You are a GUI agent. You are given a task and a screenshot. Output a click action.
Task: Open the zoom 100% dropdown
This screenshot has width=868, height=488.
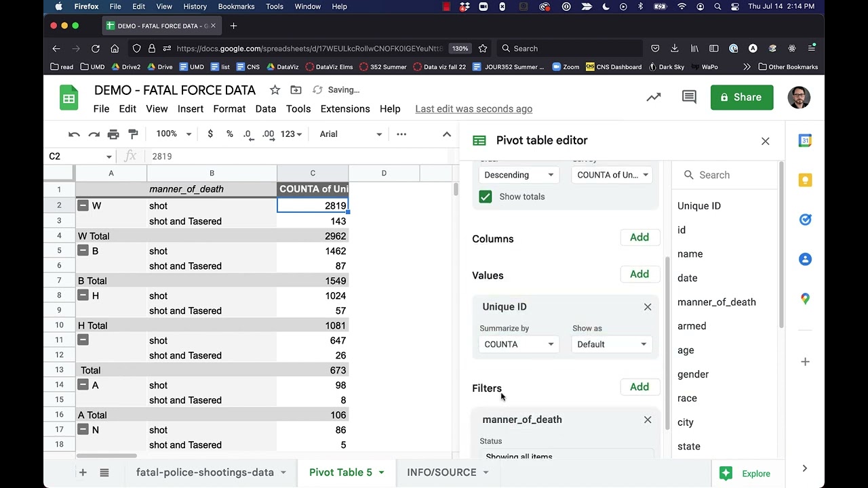(x=174, y=134)
